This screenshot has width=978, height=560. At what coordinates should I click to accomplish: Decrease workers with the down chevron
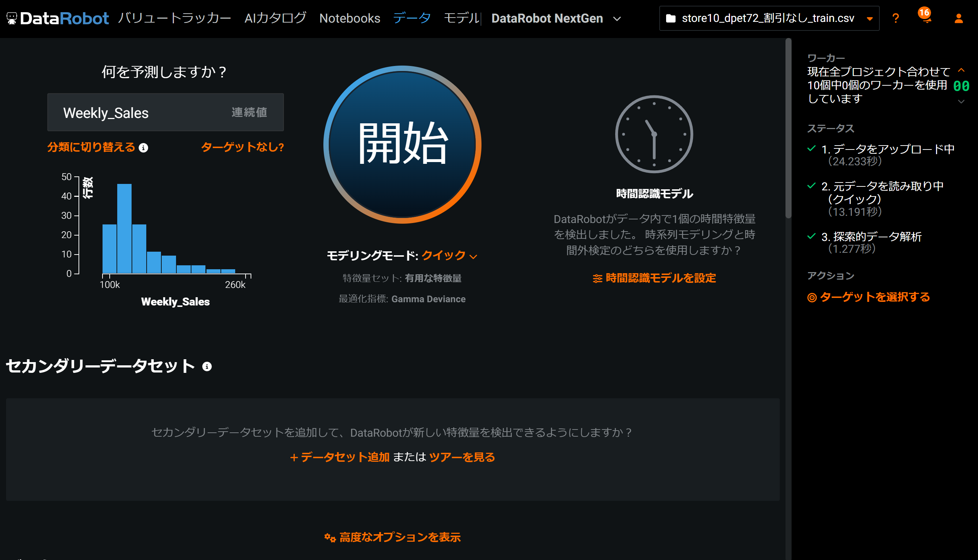coord(961,101)
